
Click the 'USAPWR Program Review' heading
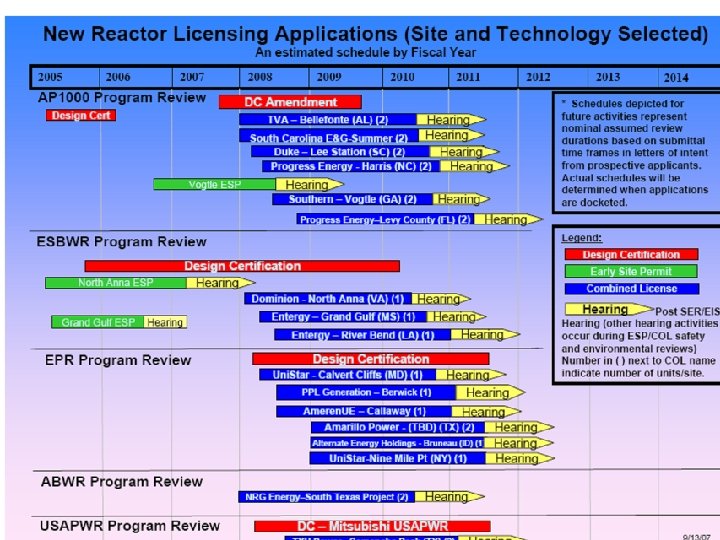click(130, 525)
